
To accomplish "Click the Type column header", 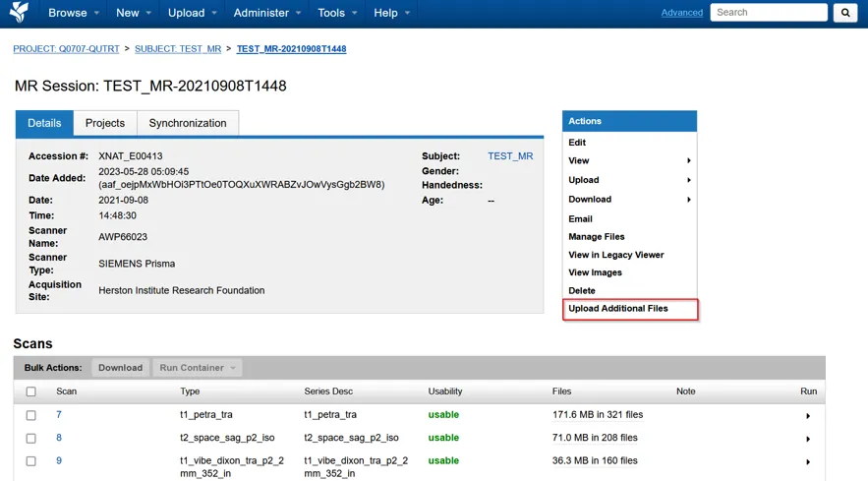I will [190, 391].
